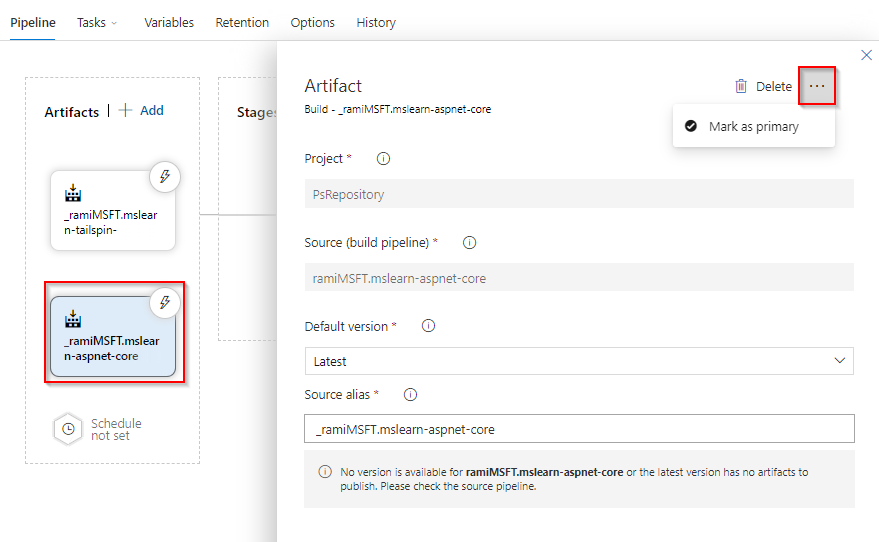Image resolution: width=879 pixels, height=542 pixels.
Task: Click the Default version info icon
Action: 428,326
